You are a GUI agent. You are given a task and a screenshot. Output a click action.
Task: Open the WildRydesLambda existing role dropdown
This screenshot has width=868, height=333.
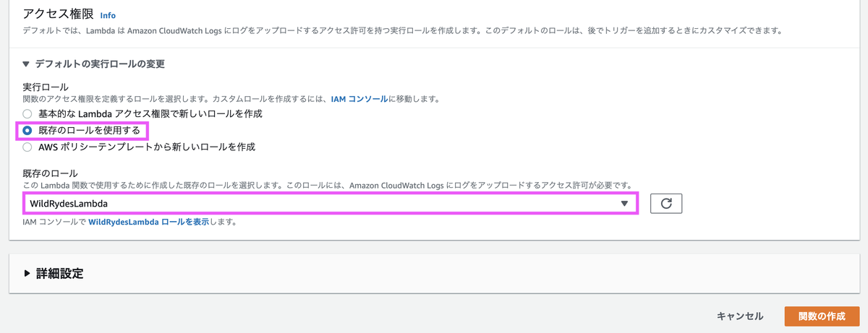coord(329,204)
